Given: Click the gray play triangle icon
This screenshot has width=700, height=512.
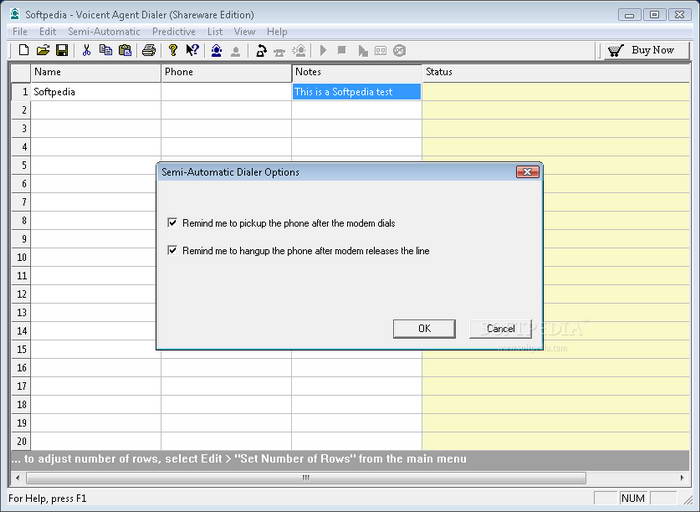Looking at the screenshot, I should (323, 50).
